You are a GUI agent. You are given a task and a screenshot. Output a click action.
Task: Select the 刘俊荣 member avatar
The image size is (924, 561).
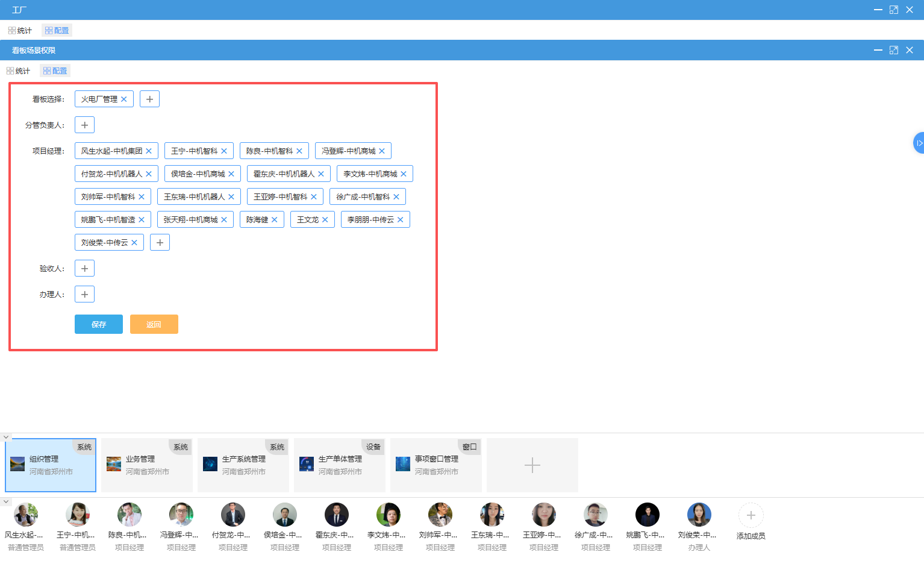[699, 515]
